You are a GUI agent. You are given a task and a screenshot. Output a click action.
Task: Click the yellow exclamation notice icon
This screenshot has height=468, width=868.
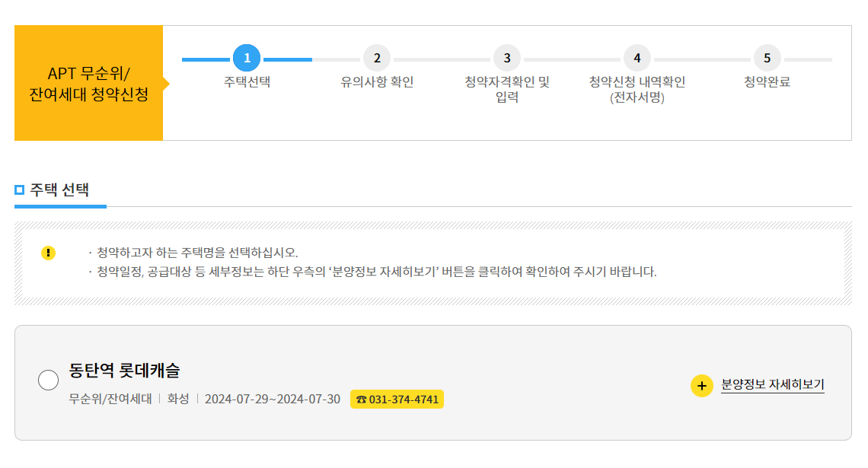48,253
